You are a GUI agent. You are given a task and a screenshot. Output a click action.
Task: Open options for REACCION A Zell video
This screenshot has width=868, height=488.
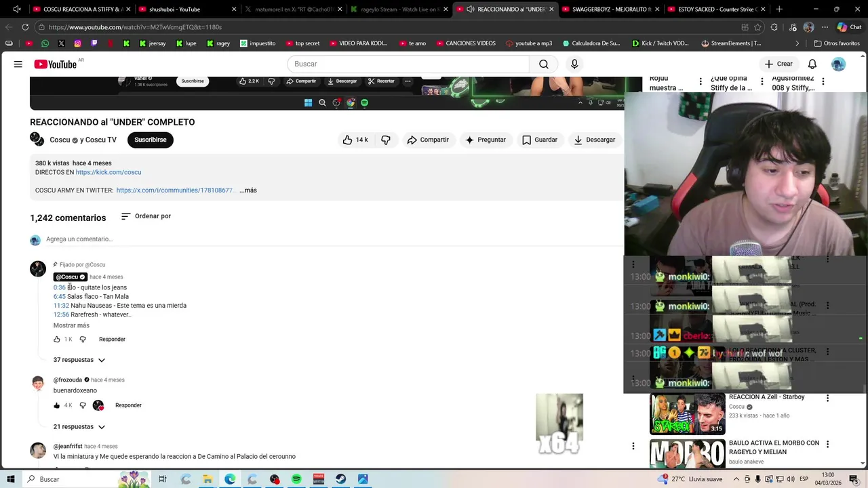[x=827, y=399]
